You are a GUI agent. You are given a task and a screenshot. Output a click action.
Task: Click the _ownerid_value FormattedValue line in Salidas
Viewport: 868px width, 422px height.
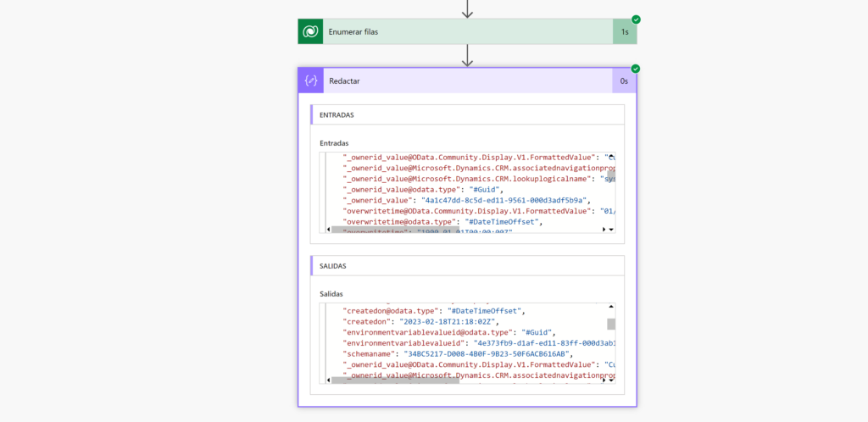[479, 365]
